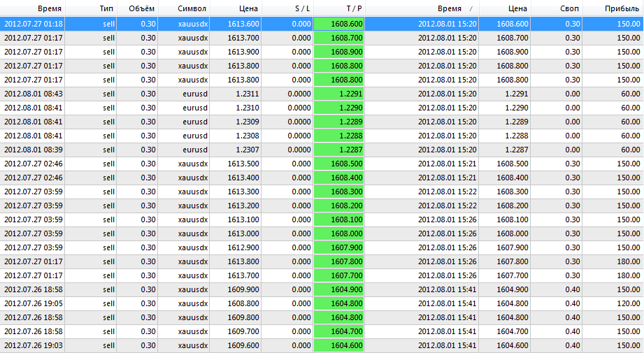Image resolution: width=644 pixels, height=353 pixels.
Task: Click the open time 2012.07.26 19:03 cell
Action: [32, 345]
